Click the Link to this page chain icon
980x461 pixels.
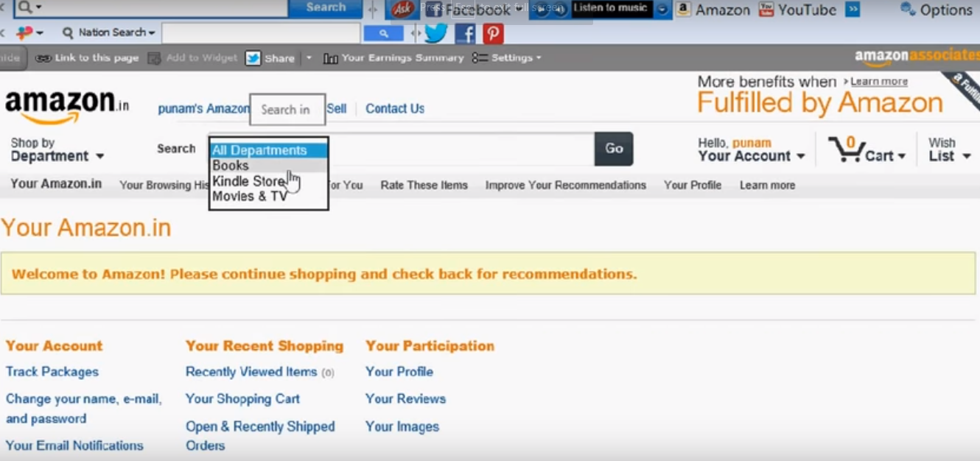coord(43,58)
